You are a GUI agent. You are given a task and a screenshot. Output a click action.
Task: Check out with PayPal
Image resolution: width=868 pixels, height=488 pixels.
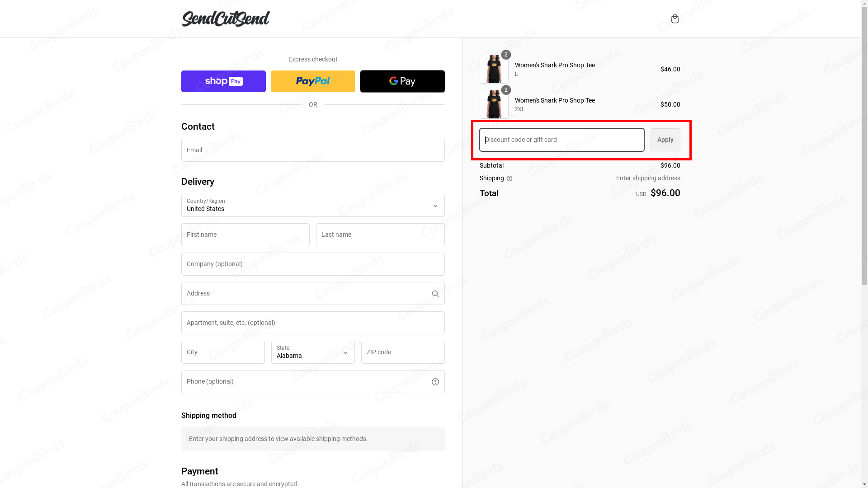click(312, 81)
